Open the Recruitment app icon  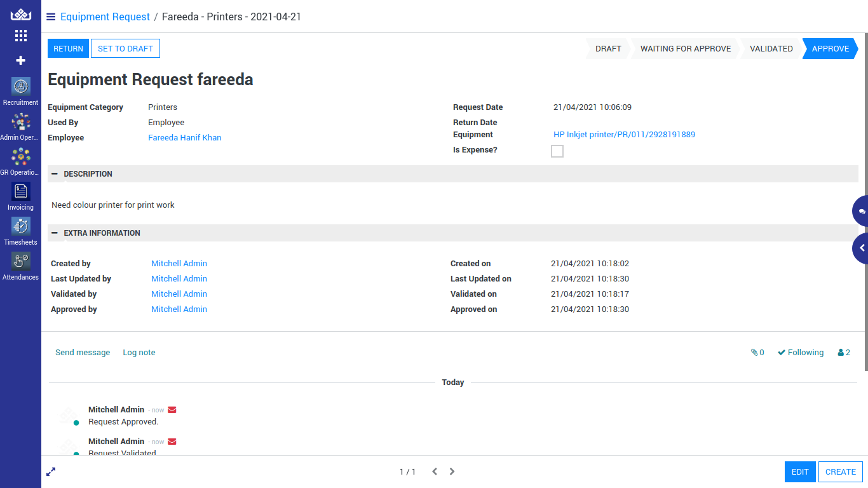click(20, 87)
